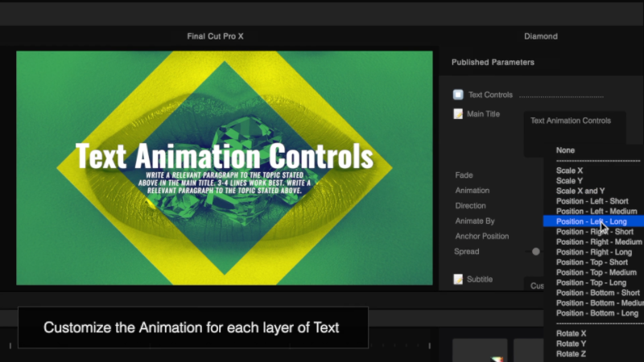Select highlighted Position - Left - Long

pos(593,222)
